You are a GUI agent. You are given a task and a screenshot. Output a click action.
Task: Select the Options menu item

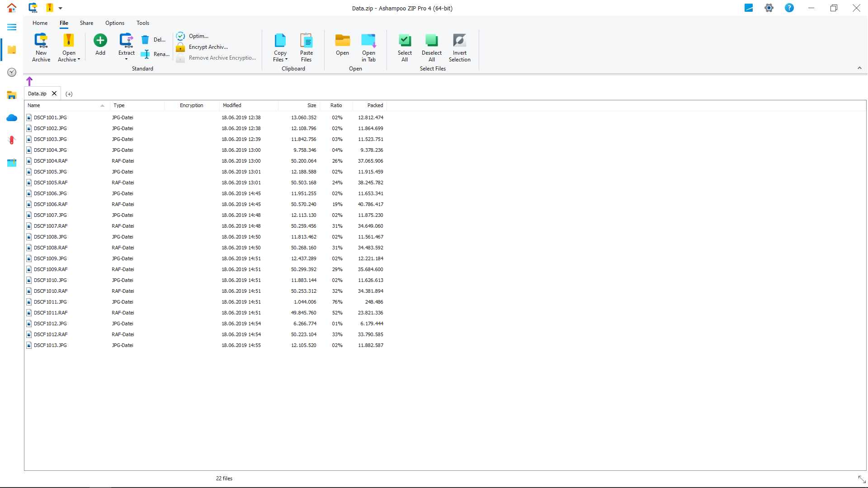tap(114, 23)
